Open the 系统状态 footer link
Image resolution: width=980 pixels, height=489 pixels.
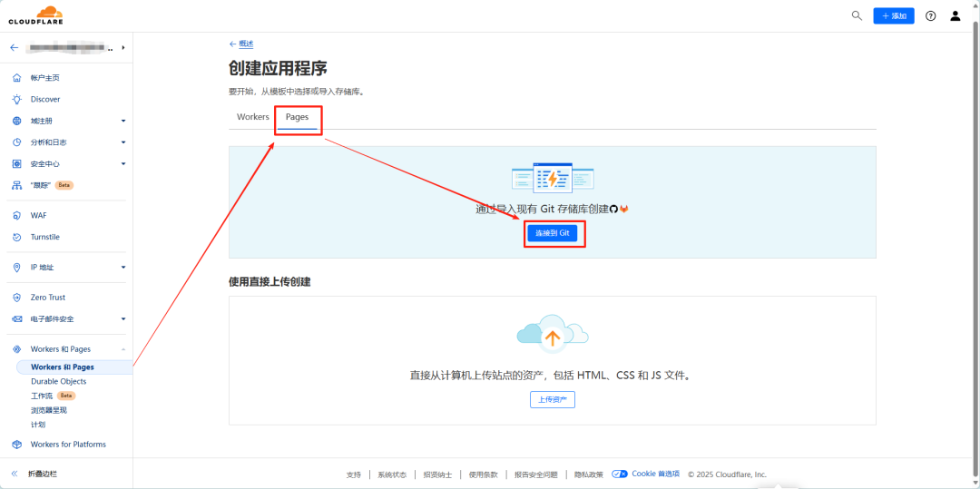tap(392, 474)
